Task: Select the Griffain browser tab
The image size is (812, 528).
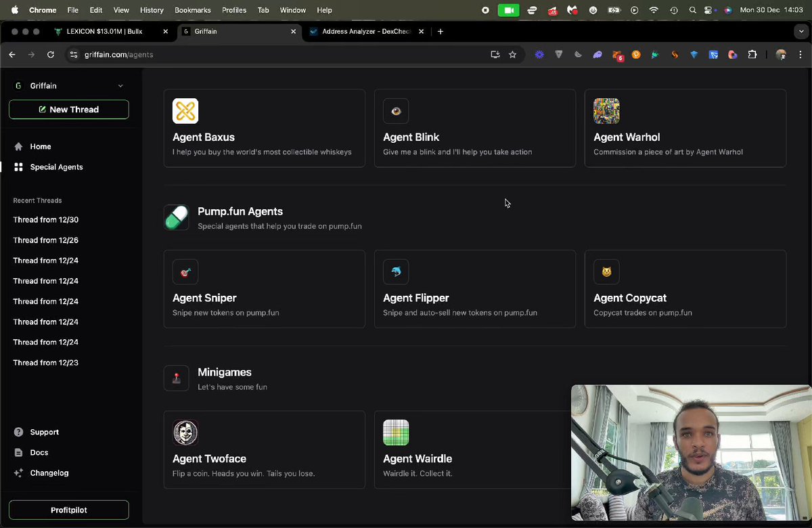Action: [x=240, y=31]
